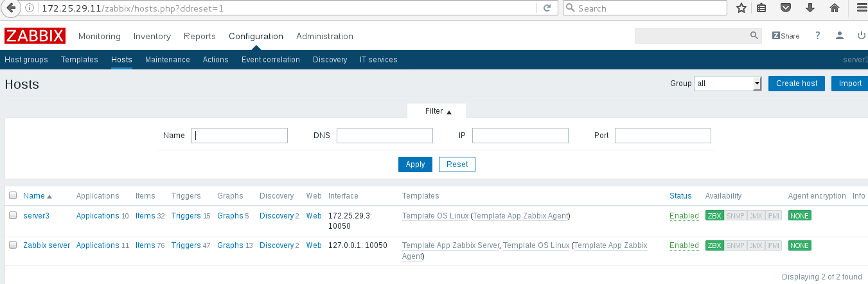868x284 pixels.
Task: Click ZBX availability badge for server3
Action: [x=714, y=216]
